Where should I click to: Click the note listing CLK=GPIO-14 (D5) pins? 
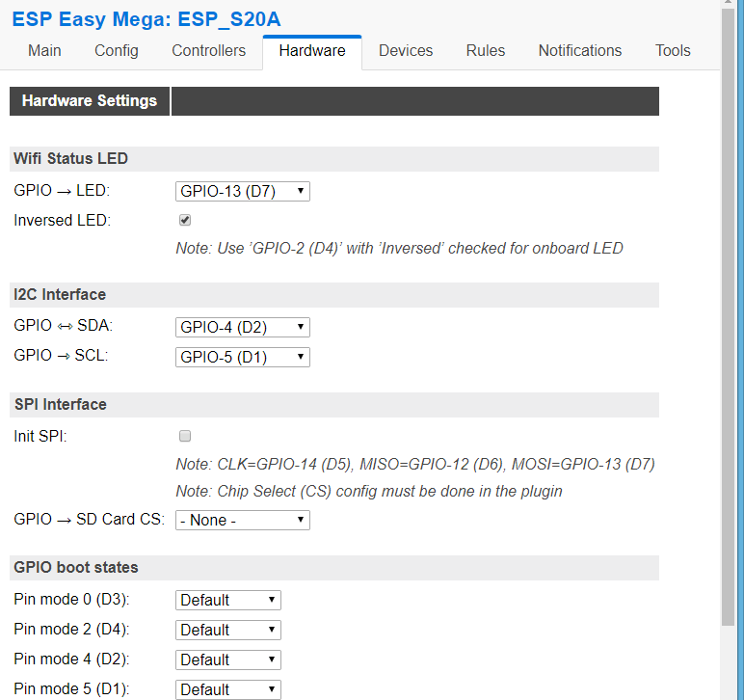pyautogui.click(x=415, y=464)
